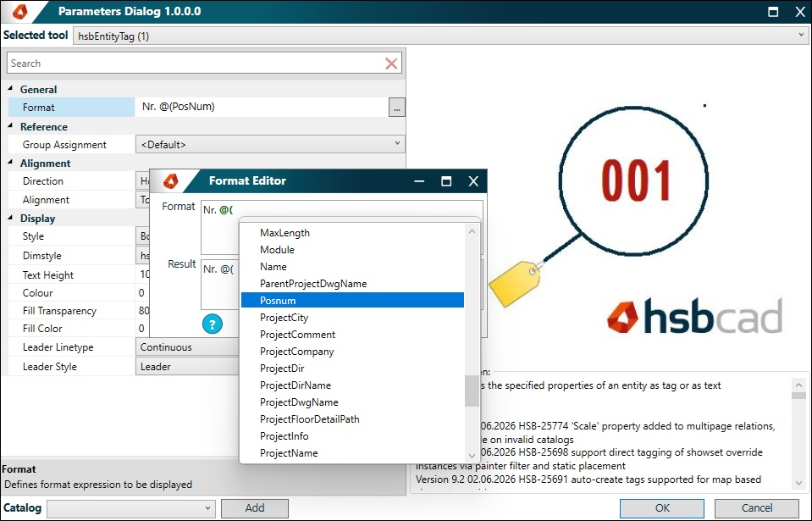Viewport: 812px width, 521px height.
Task: Clear the search box with red X
Action: click(391, 64)
